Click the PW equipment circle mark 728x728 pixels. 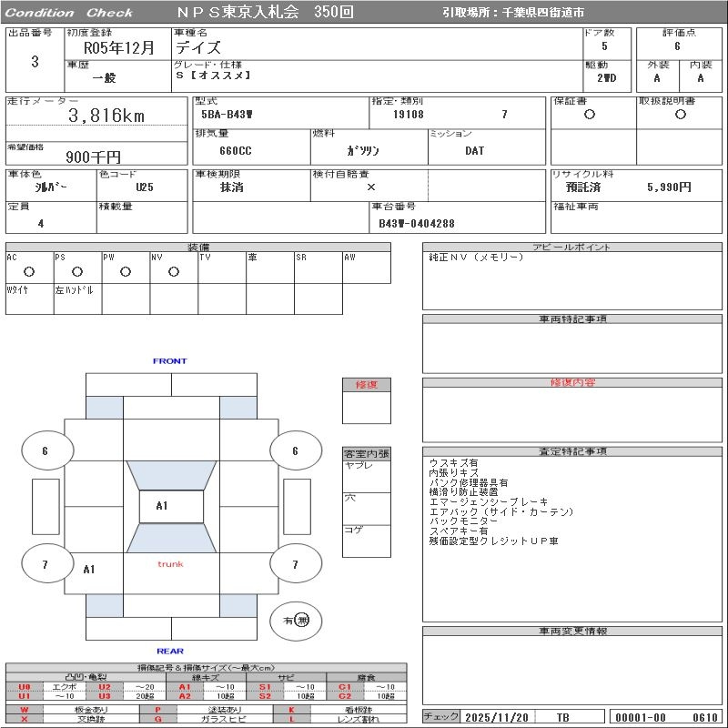126,271
